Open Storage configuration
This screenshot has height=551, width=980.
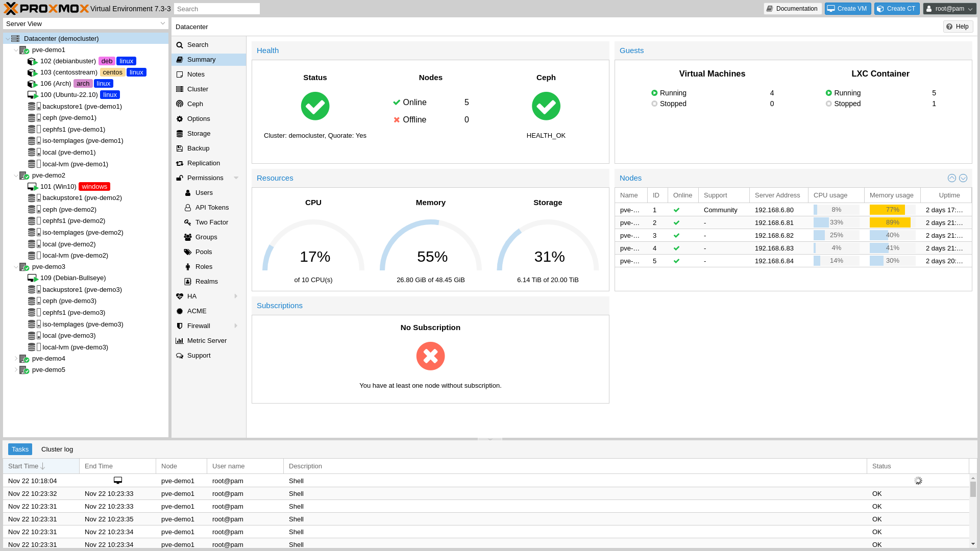coord(198,133)
